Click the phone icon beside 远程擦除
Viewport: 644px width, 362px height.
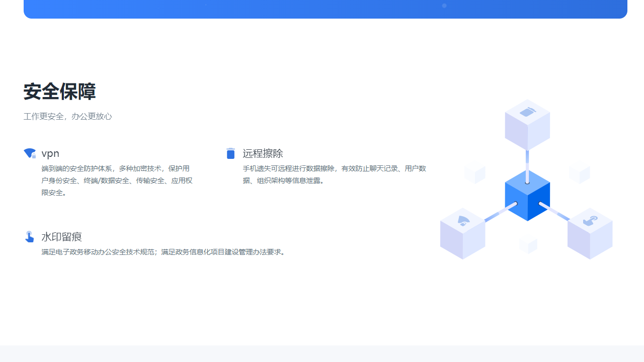pos(230,153)
